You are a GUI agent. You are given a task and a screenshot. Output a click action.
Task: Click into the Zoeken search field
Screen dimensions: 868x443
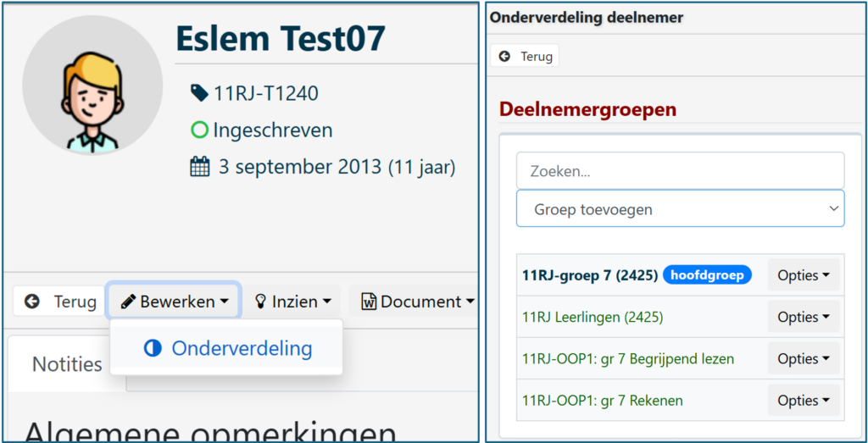tap(681, 171)
